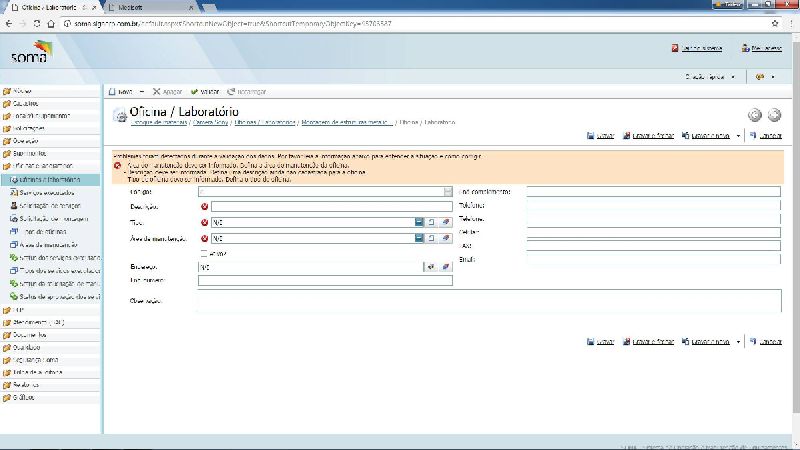Open the Tipo dropdown list

[419, 222]
